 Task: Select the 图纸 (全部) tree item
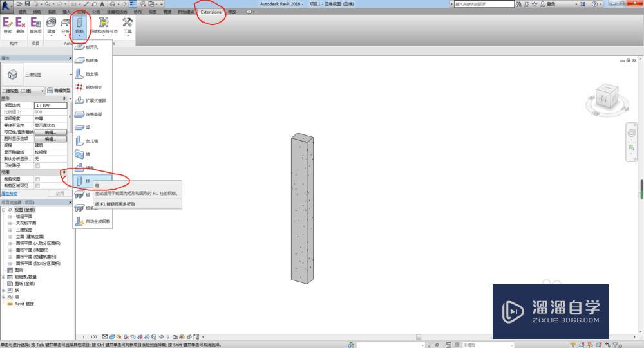(24, 284)
